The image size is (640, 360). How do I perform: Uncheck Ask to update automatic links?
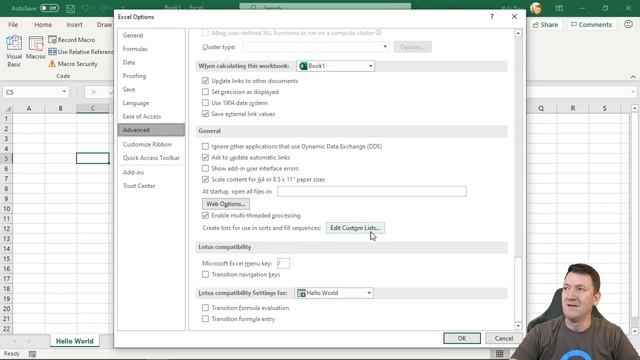tap(205, 157)
